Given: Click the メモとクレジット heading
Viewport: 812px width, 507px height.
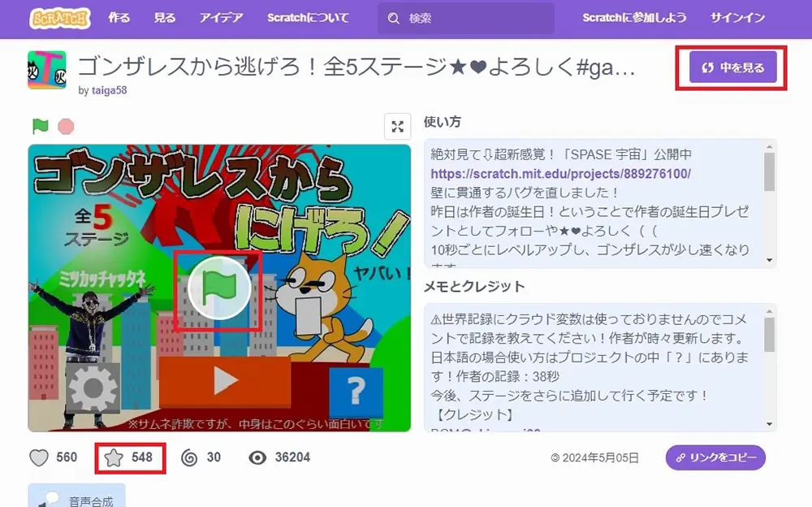Looking at the screenshot, I should [x=474, y=286].
